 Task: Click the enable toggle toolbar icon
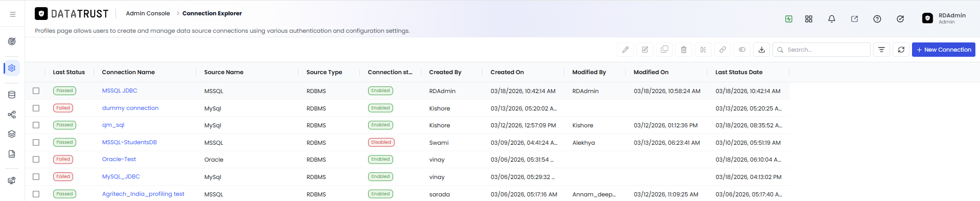click(742, 50)
